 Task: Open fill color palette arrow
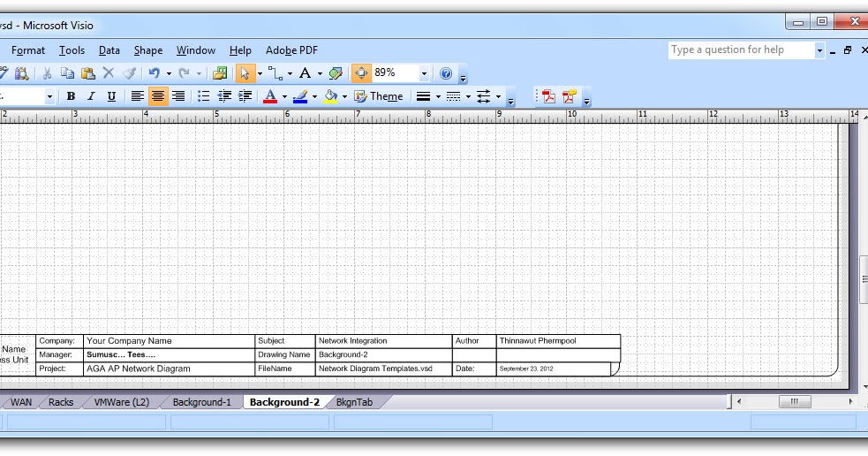coord(344,97)
